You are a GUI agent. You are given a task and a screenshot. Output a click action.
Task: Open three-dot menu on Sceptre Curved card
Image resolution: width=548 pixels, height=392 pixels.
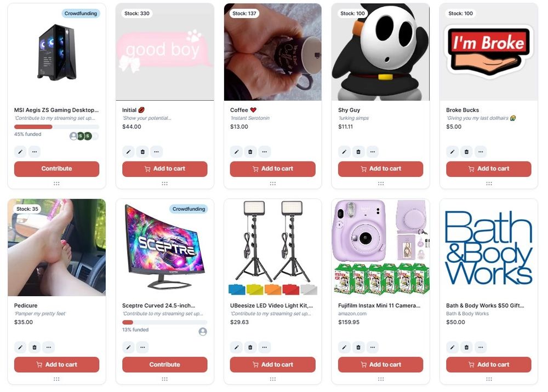tap(142, 347)
